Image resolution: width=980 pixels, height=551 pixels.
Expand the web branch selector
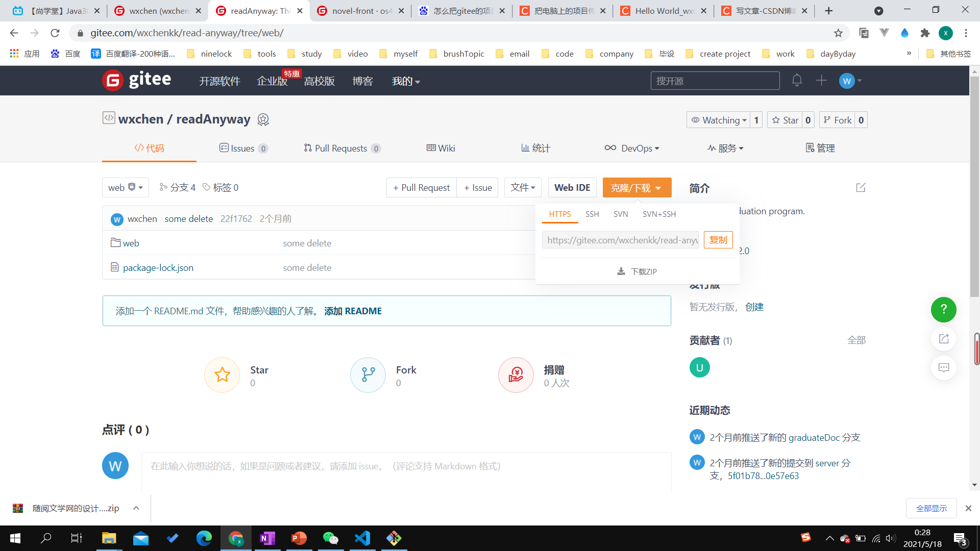(126, 187)
